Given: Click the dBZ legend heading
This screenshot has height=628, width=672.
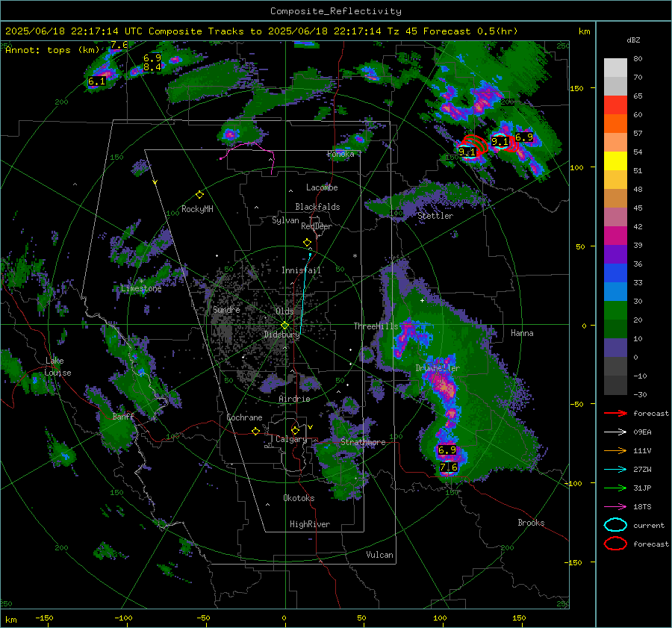Looking at the screenshot, I should pyautogui.click(x=633, y=40).
